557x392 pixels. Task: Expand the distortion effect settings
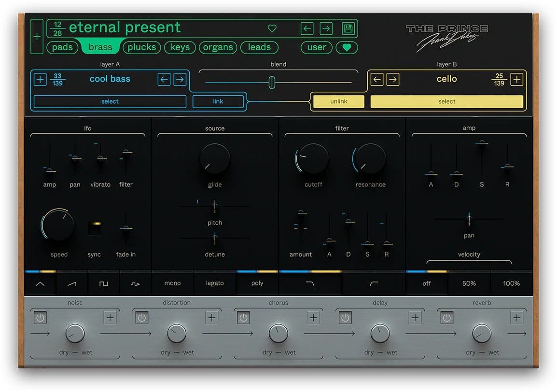211,317
